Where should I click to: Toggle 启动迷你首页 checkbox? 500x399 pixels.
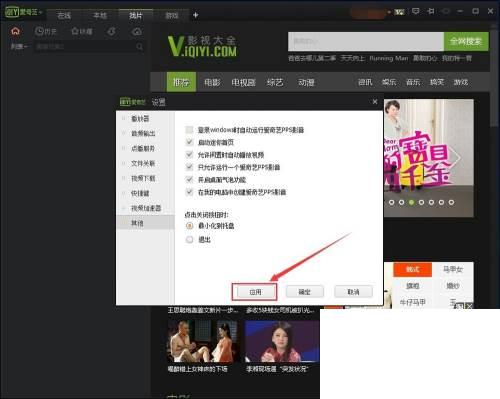point(189,142)
